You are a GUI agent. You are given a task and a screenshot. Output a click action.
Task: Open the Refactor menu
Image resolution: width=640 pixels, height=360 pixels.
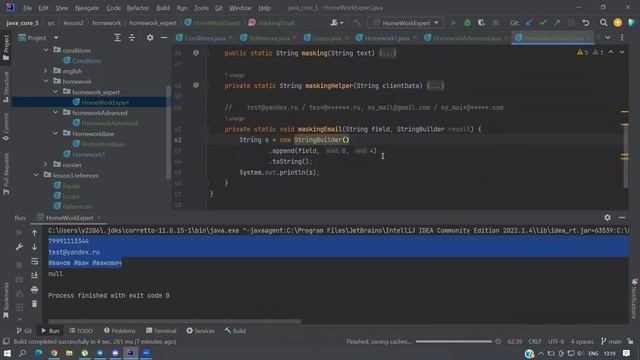(138, 8)
